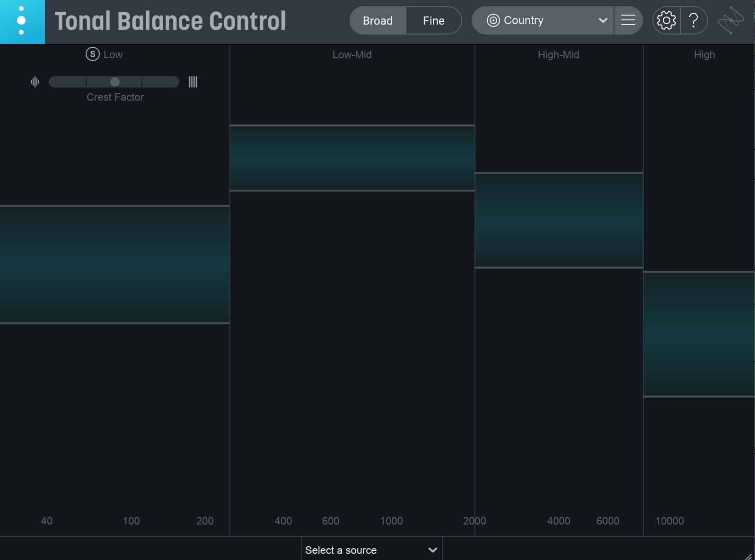The width and height of the screenshot is (755, 560).
Task: Click the 10000 frequency label
Action: click(x=669, y=521)
